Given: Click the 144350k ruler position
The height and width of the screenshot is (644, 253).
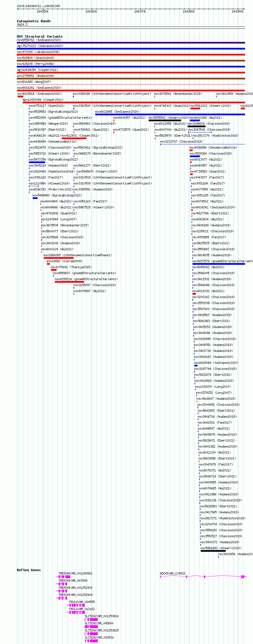Looking at the screenshot, I should 43,11.
